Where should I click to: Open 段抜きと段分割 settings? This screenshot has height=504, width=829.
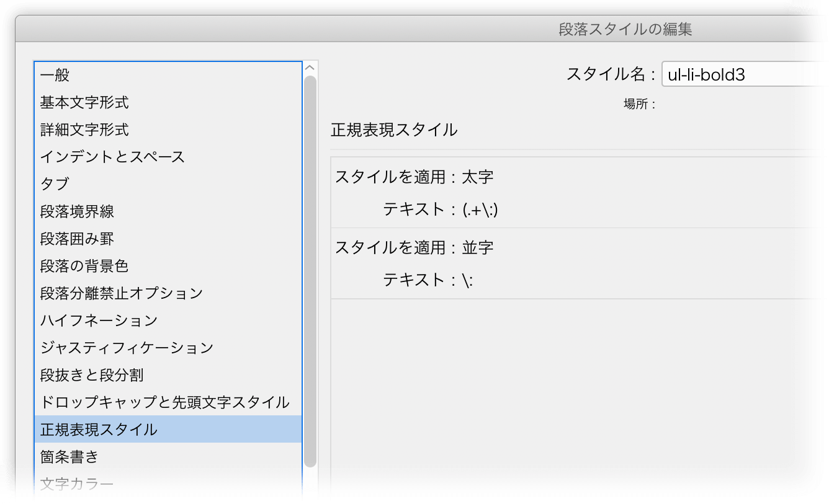(168, 375)
